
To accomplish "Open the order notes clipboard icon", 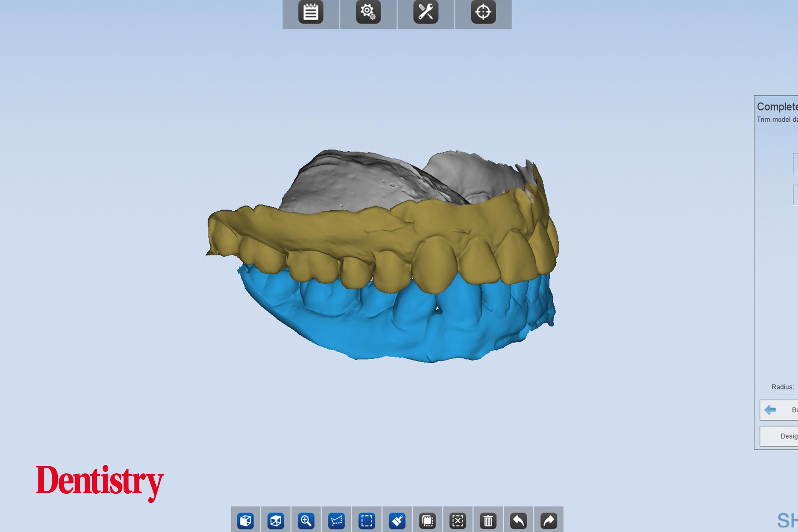I will 310,12.
